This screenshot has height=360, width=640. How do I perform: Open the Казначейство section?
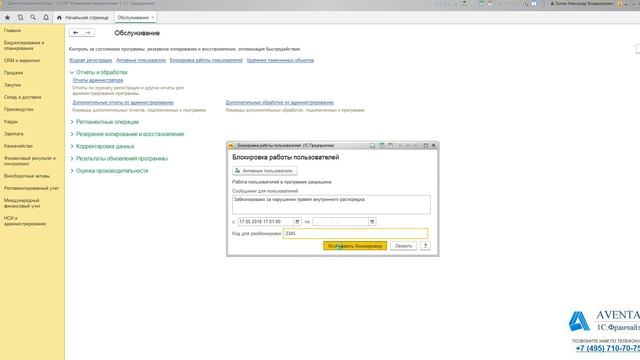pyautogui.click(x=18, y=146)
